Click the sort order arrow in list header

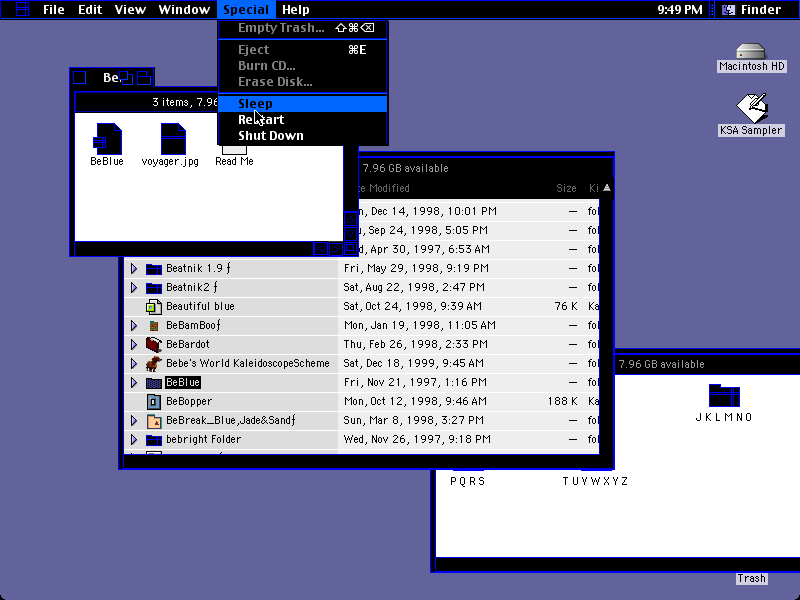[x=606, y=188]
